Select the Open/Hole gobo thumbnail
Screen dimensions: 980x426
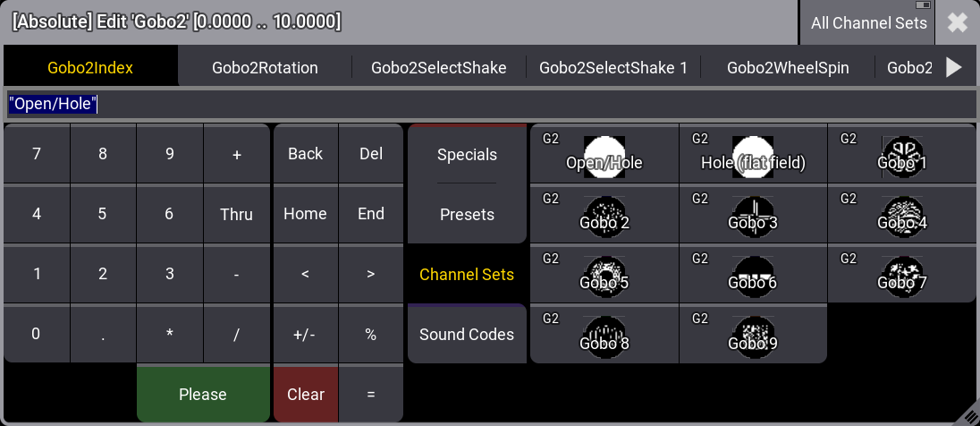604,154
